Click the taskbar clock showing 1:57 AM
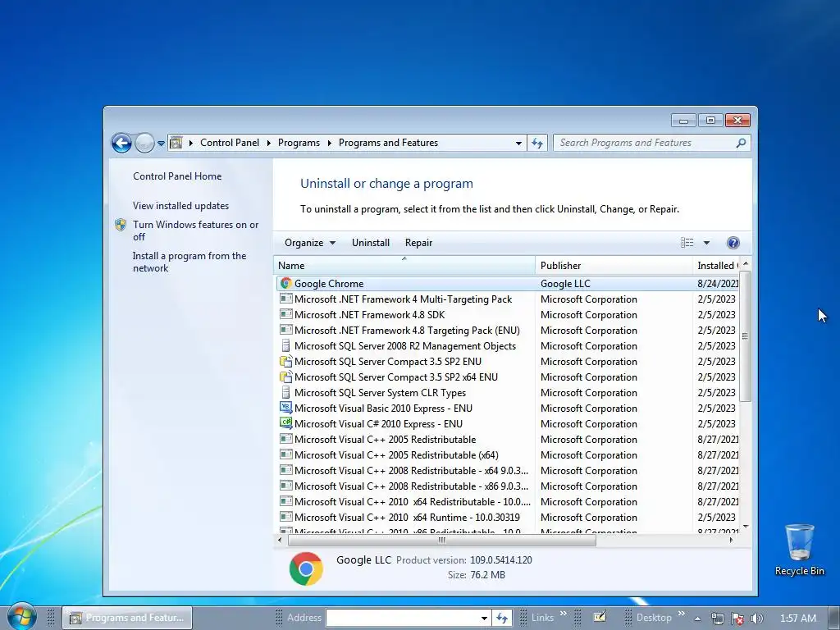Viewport: 840px width, 630px height. click(797, 619)
